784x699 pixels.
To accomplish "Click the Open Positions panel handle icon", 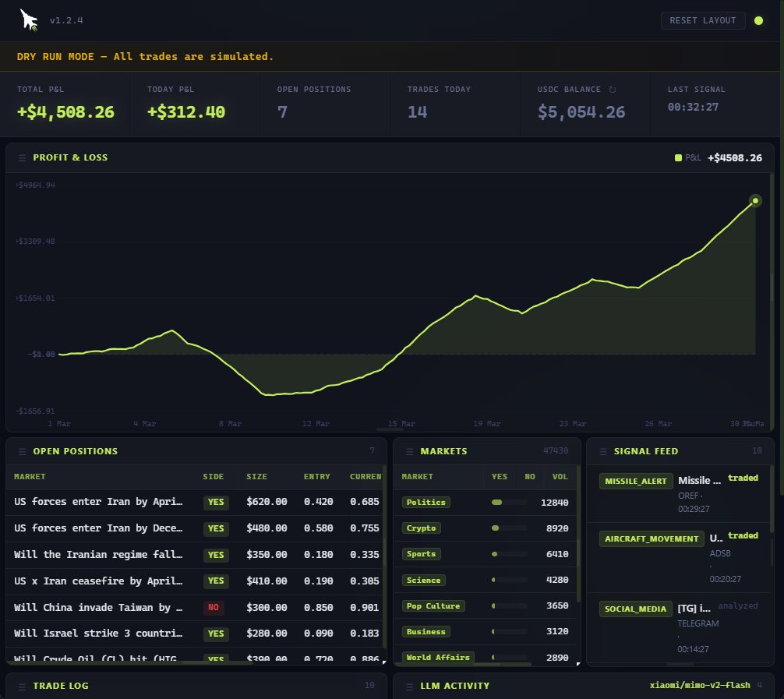I will point(22,452).
